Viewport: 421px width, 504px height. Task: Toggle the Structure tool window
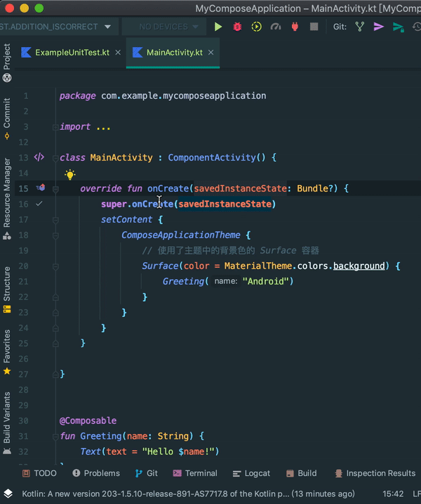click(x=7, y=290)
